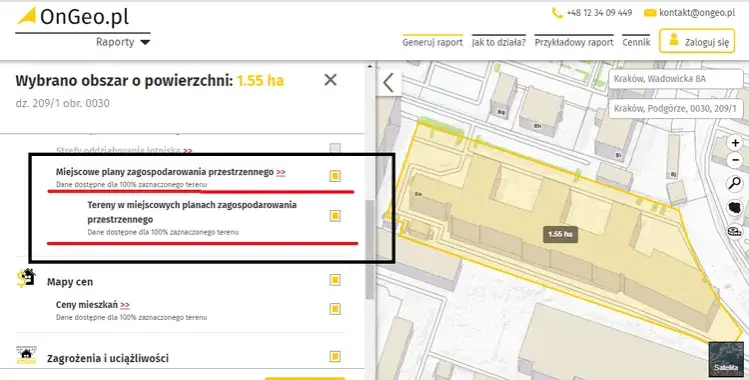Image resolution: width=749 pixels, height=380 pixels.
Task: Click the Raporty label
Action: click(115, 42)
